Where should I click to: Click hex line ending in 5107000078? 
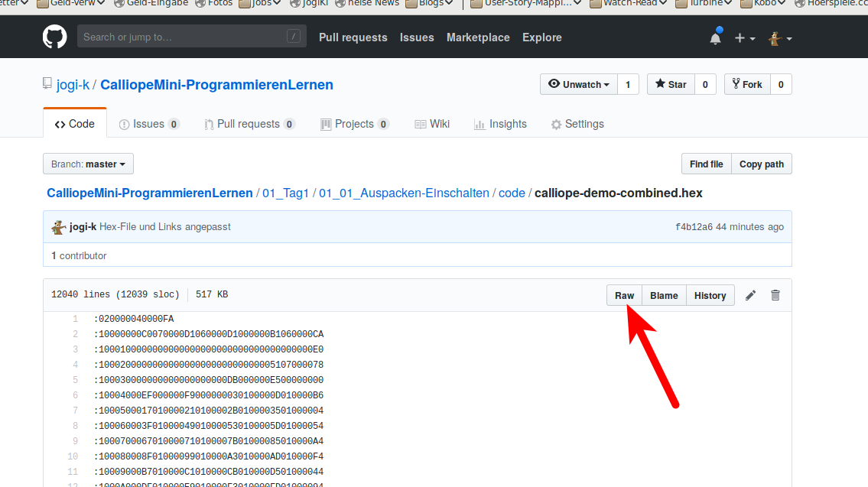tap(209, 365)
